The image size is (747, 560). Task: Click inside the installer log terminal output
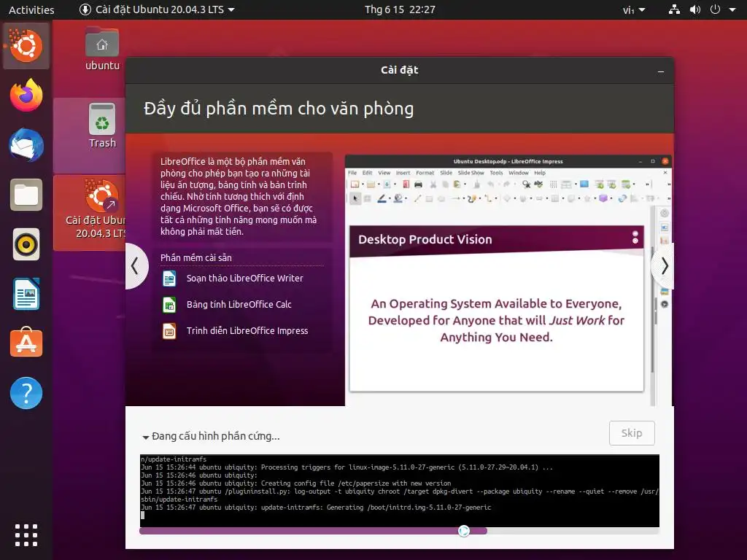coord(399,491)
